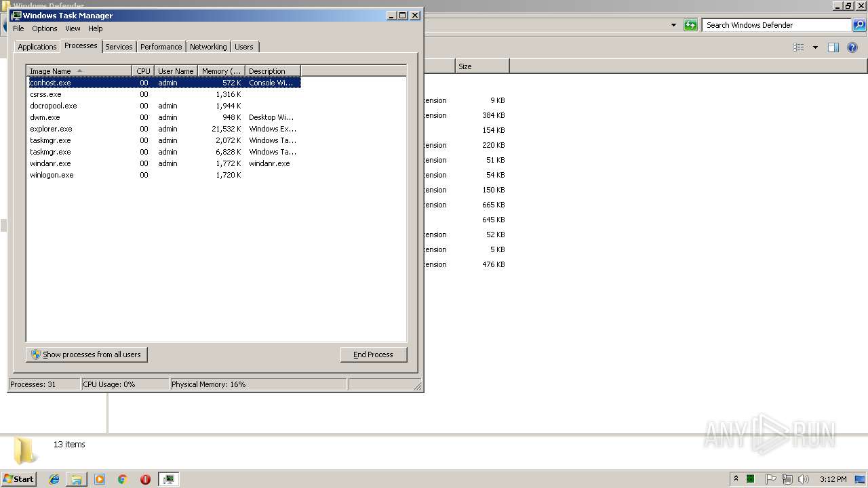Switch to the Networking tab
Viewport: 868px width, 488px height.
click(208, 47)
